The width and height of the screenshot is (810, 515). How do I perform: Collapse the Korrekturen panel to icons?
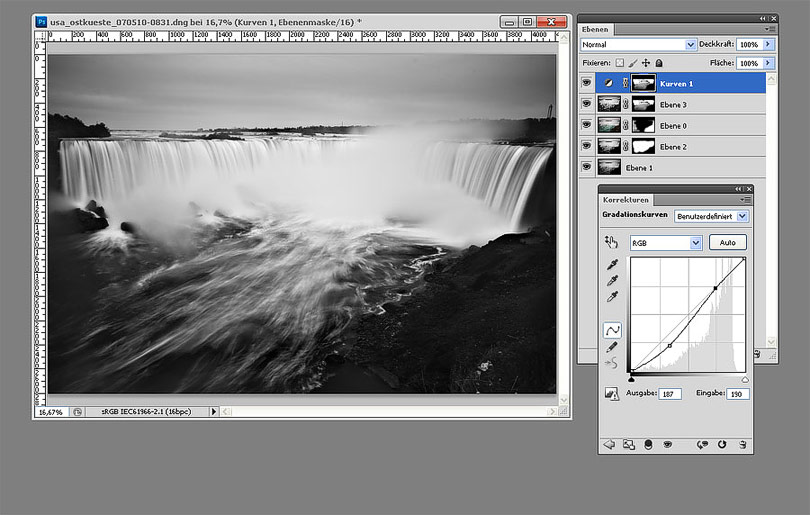click(x=738, y=189)
